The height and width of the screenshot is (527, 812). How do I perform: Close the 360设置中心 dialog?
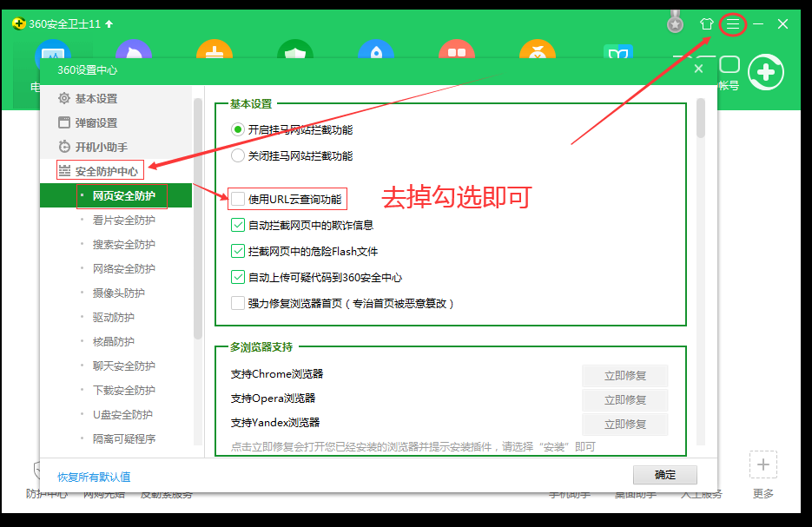(x=698, y=69)
